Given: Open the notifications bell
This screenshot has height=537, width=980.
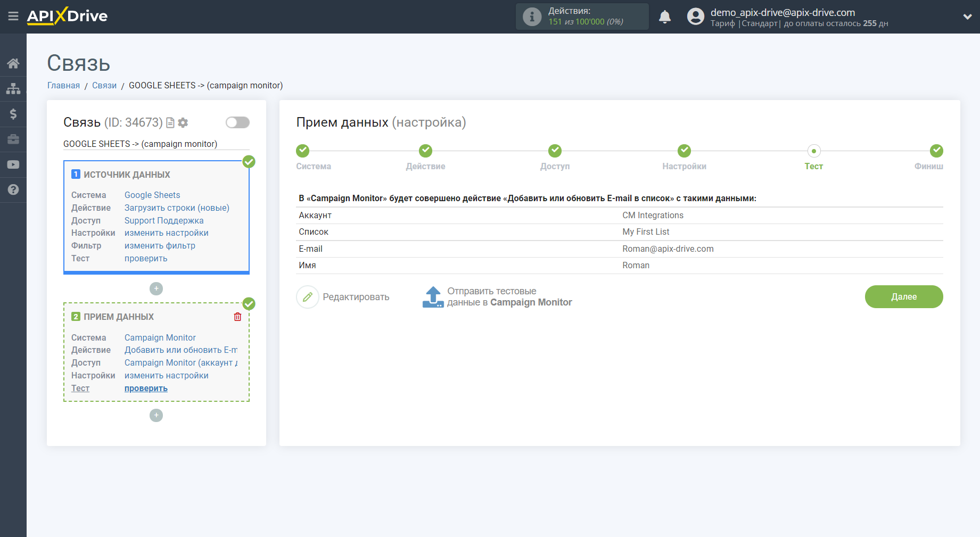Looking at the screenshot, I should (665, 16).
